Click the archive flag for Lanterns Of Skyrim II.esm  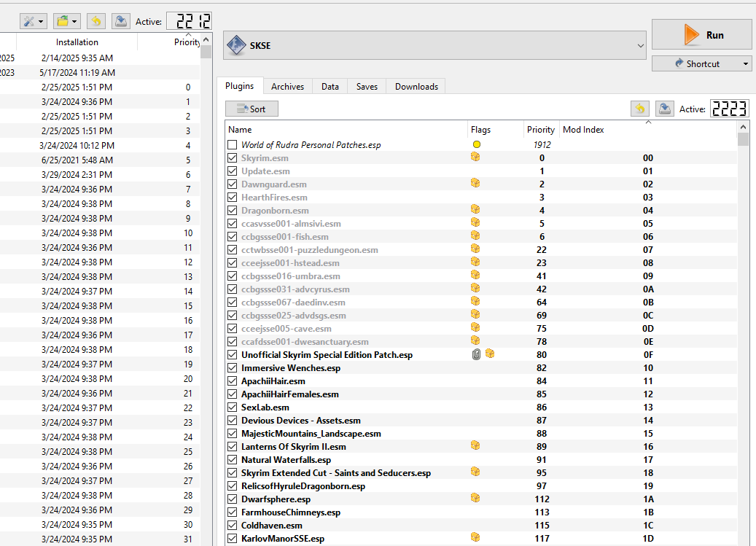pos(475,445)
